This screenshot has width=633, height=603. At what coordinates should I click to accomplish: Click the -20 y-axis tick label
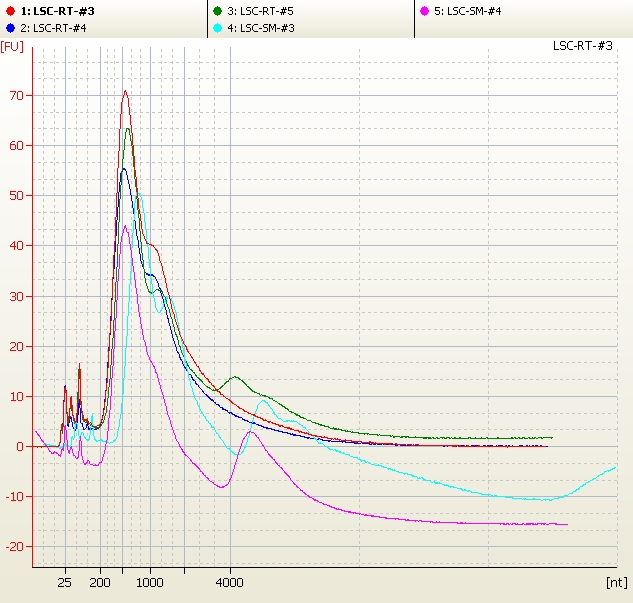tap(15, 546)
